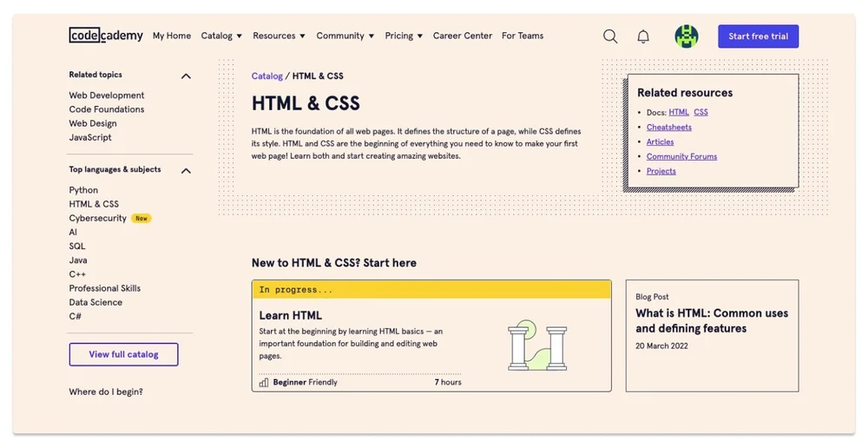
Task: Collapse the Related topics section chevron
Action: (186, 76)
